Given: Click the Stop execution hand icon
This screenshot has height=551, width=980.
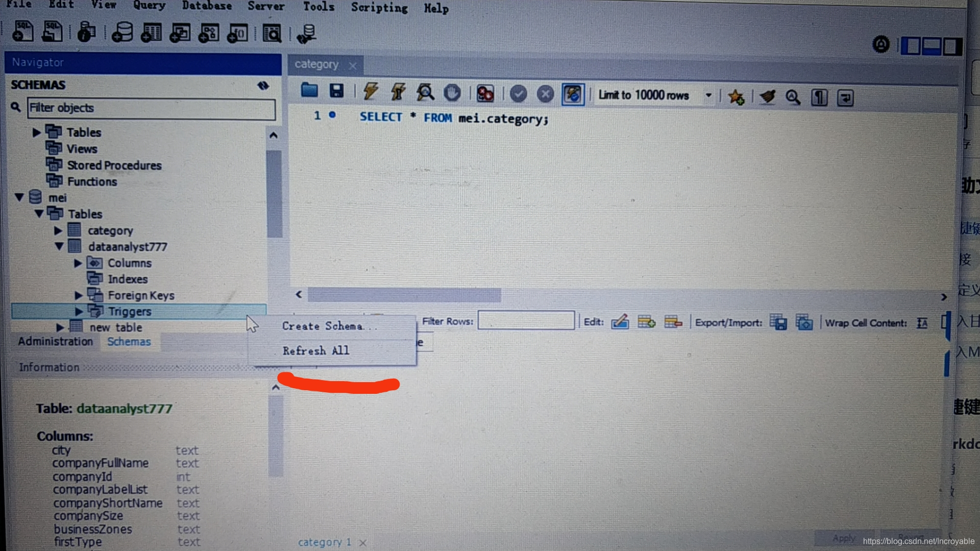Looking at the screenshot, I should pos(452,93).
